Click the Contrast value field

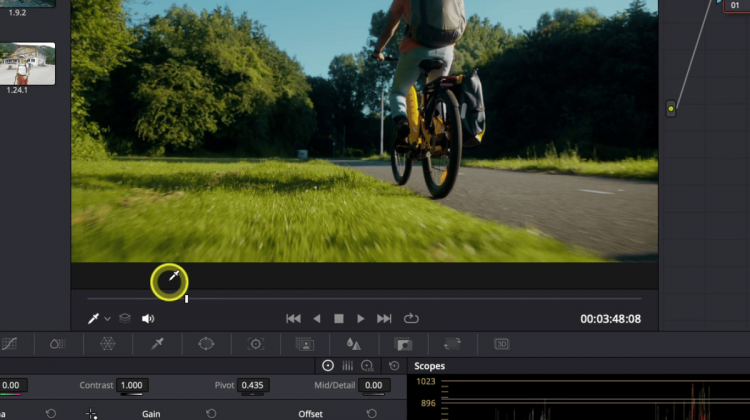[x=131, y=385]
